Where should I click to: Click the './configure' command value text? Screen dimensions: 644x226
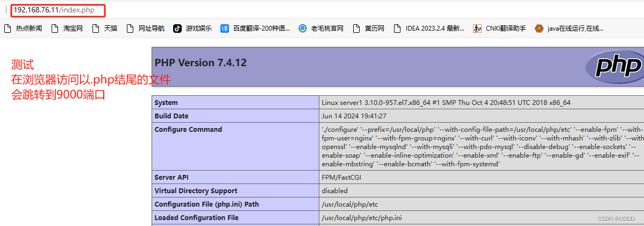pos(482,147)
